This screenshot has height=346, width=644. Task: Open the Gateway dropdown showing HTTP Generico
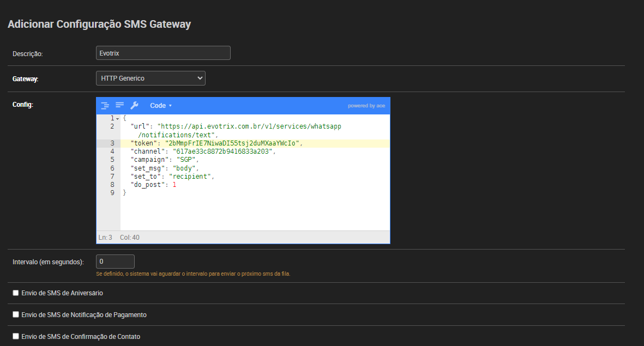click(151, 78)
